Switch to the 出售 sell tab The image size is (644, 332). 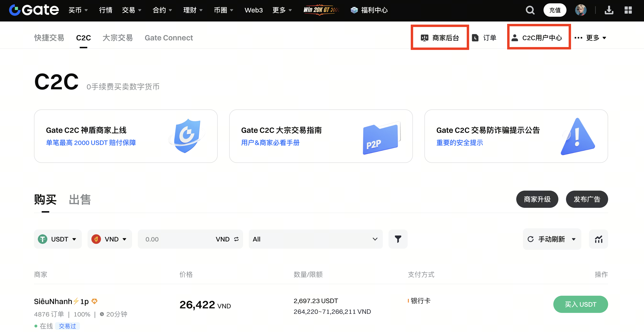tap(80, 199)
